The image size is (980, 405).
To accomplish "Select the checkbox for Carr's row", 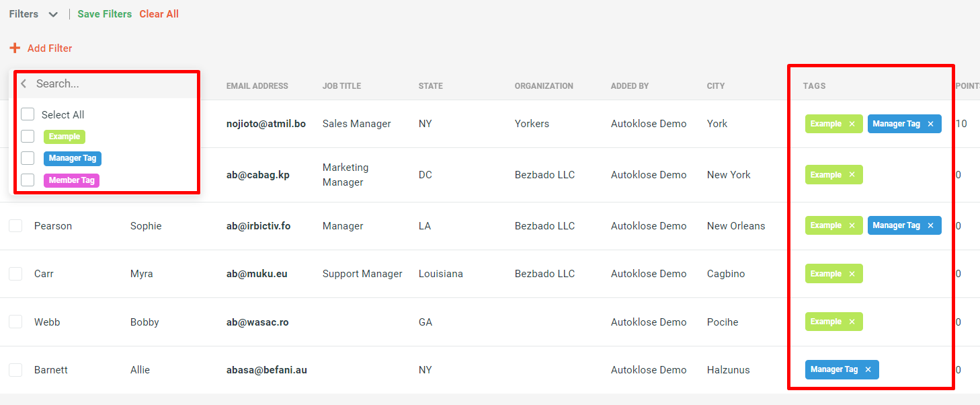I will pos(15,273).
